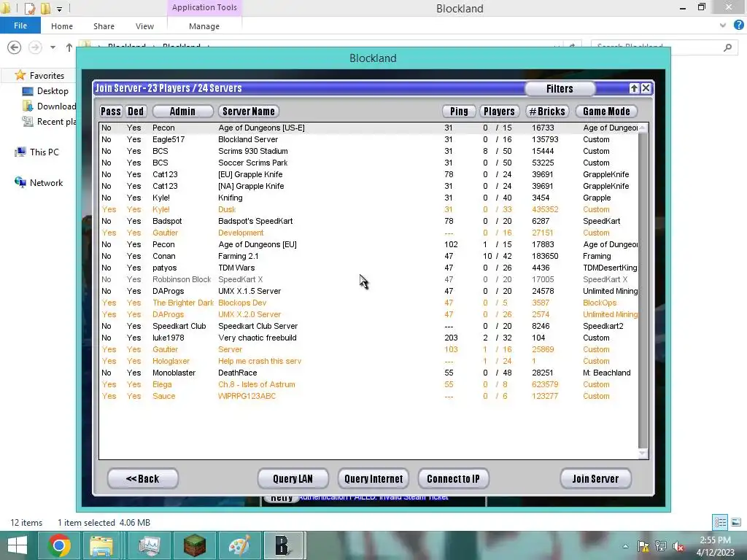The height and width of the screenshot is (560, 747).
Task: Select Ch.8 - Isles of Astrum server
Action: pyautogui.click(x=368, y=384)
